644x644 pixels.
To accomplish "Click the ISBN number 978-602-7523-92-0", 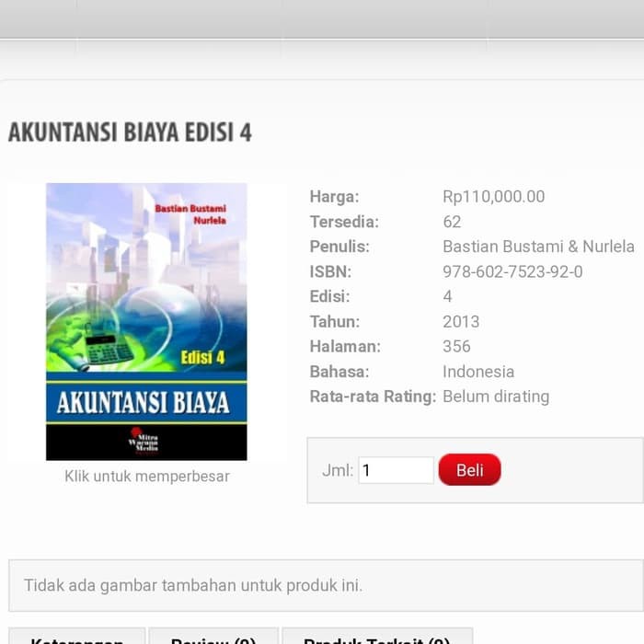I will tap(512, 271).
